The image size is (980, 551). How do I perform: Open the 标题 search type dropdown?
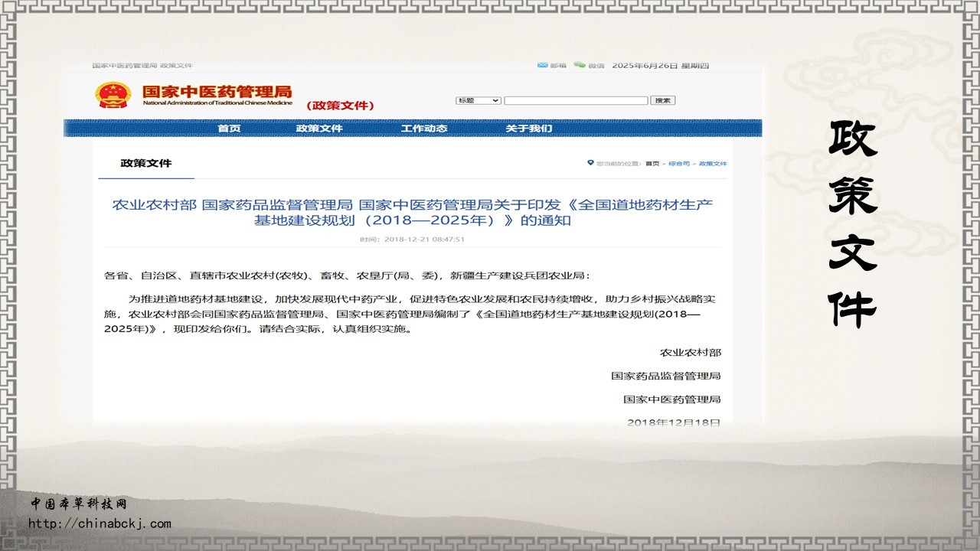click(x=479, y=100)
